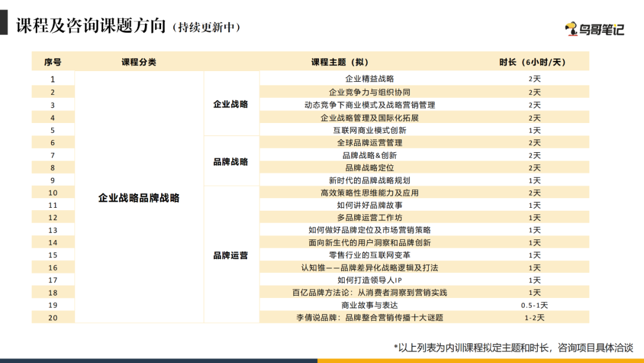Select the 企业战略 subcategory cell

click(230, 104)
